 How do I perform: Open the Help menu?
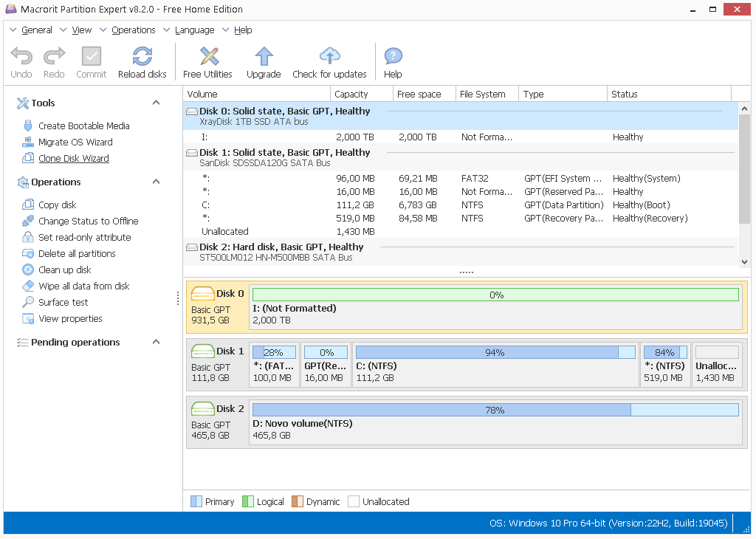[243, 30]
